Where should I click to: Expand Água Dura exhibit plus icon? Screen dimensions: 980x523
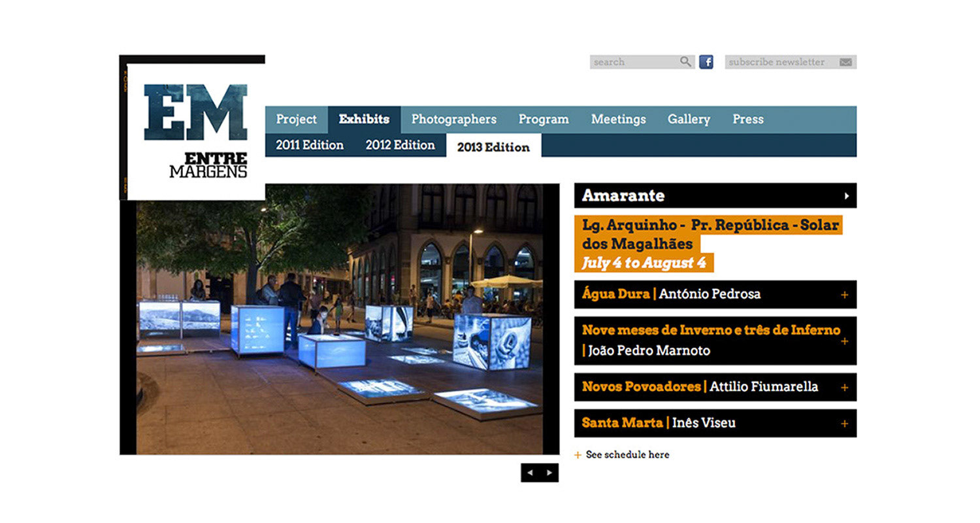844,295
